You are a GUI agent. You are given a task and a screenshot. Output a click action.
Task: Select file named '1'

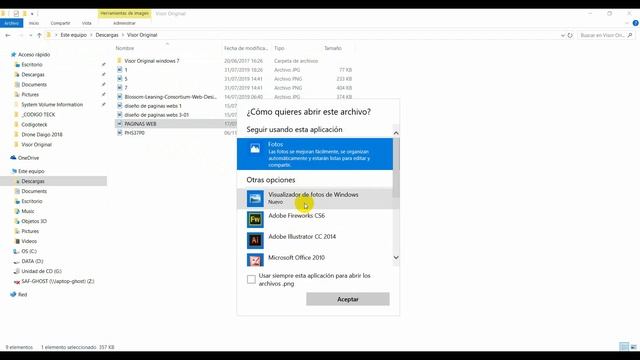coord(126,70)
